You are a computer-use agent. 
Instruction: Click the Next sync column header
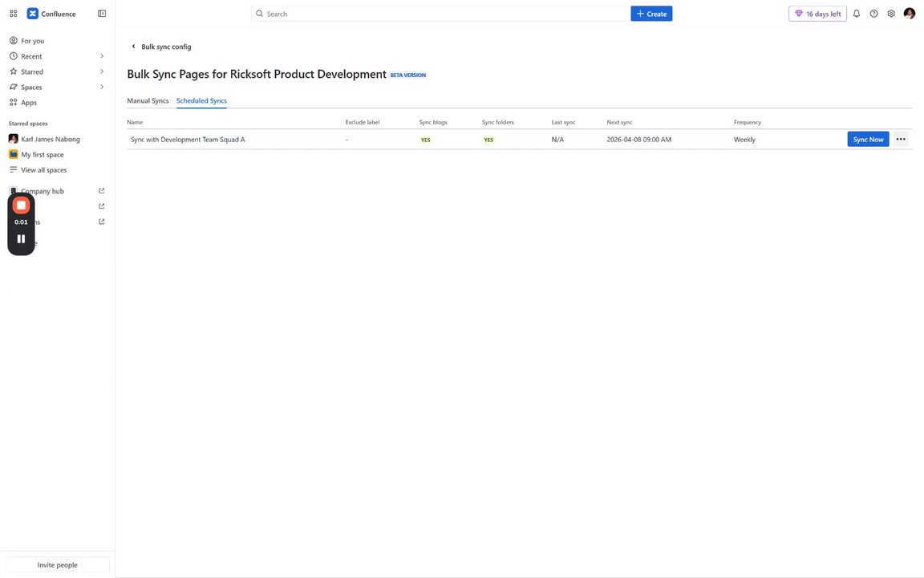point(619,122)
